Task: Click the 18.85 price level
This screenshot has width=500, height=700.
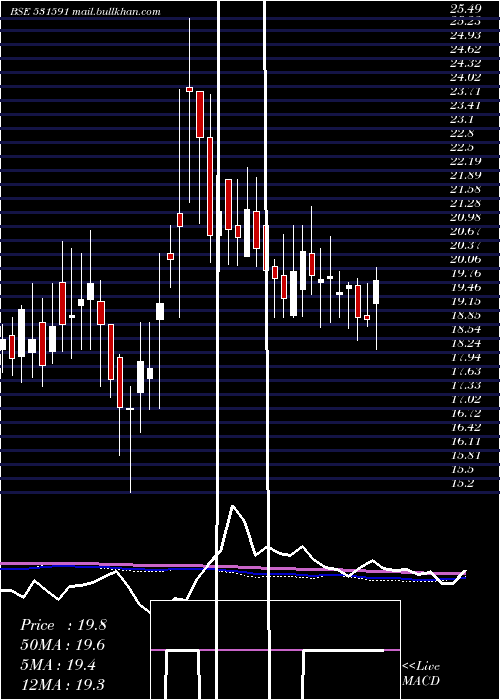Action: [466, 315]
